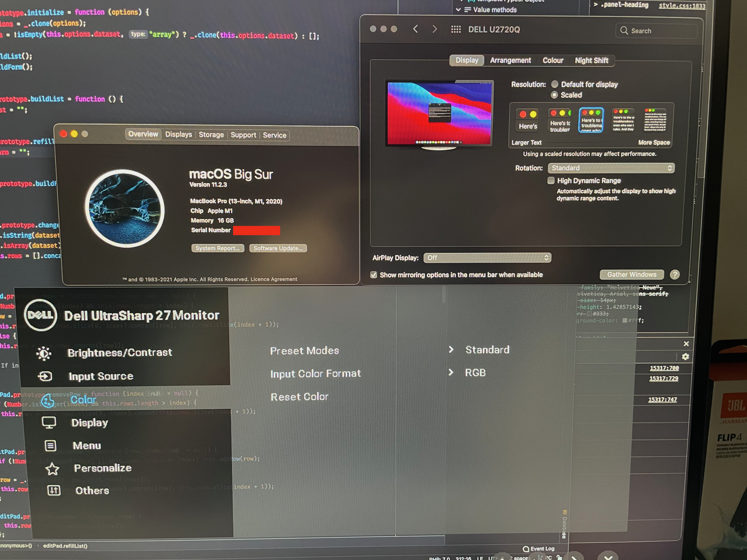Click the display preview thumbnail
Viewport: 747px width, 560px height.
439,114
